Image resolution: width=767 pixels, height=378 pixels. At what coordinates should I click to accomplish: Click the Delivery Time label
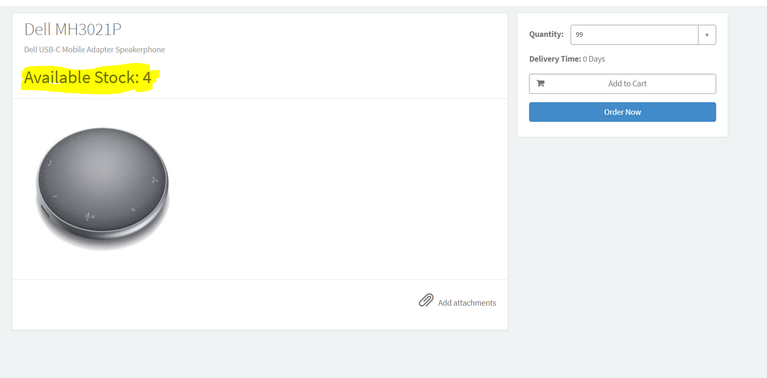(x=555, y=59)
